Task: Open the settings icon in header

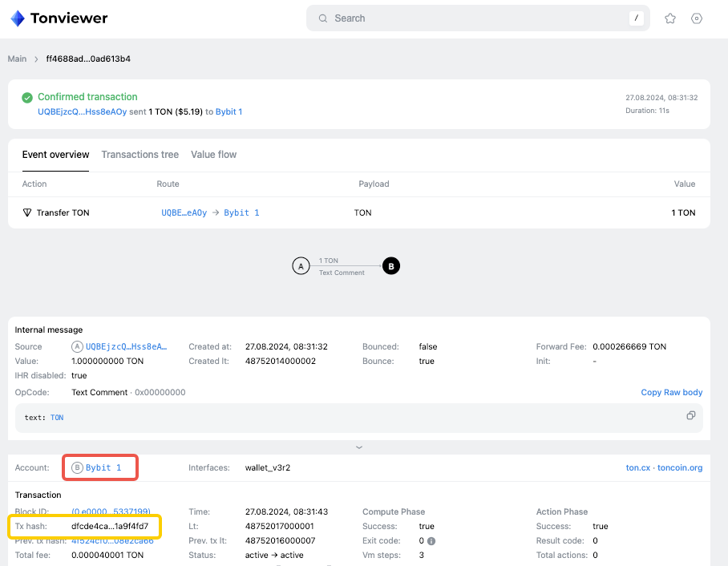Action: pos(697,18)
